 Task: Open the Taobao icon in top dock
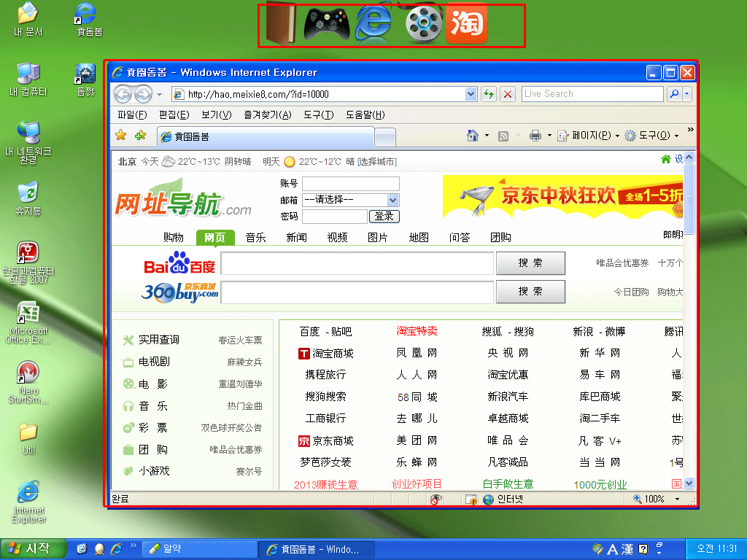466,25
